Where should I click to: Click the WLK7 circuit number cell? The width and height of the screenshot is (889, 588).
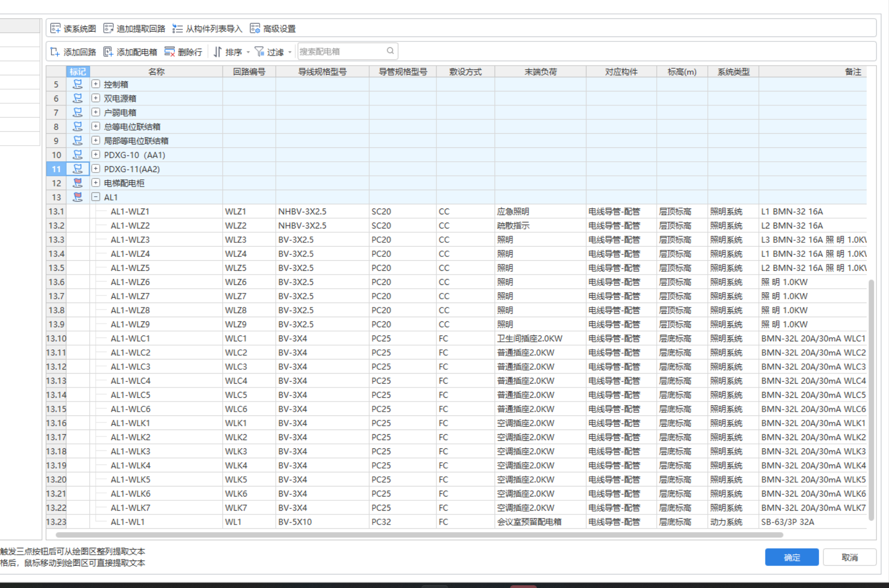click(x=249, y=508)
